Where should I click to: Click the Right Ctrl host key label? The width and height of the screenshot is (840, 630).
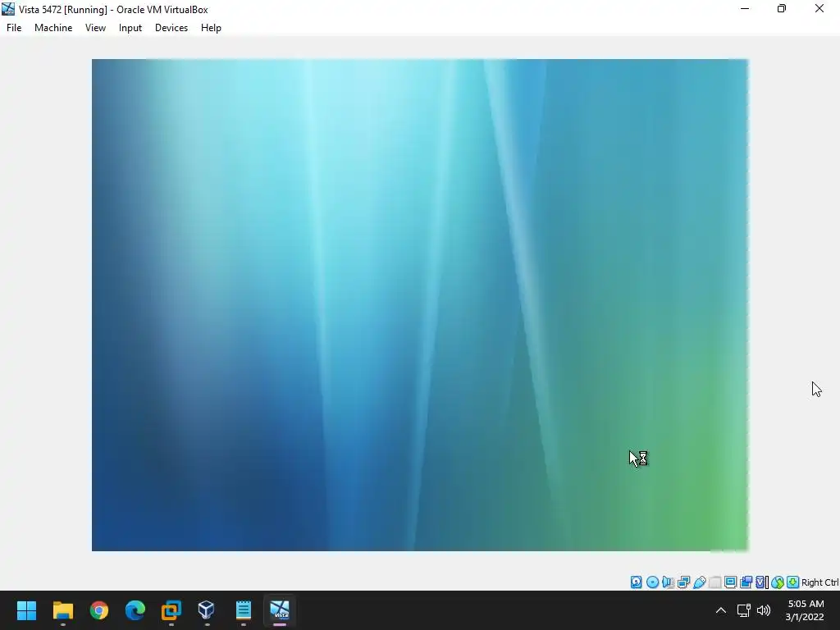[x=819, y=582]
